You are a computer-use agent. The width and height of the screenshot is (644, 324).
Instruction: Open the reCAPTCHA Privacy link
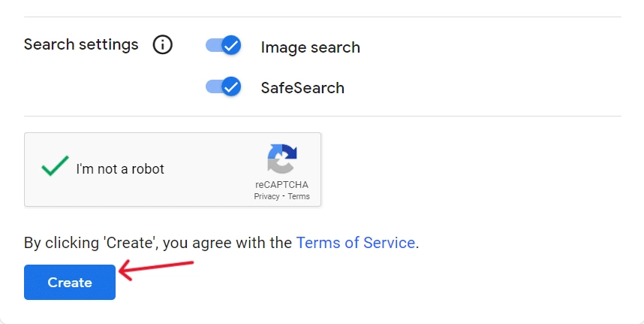(266, 196)
